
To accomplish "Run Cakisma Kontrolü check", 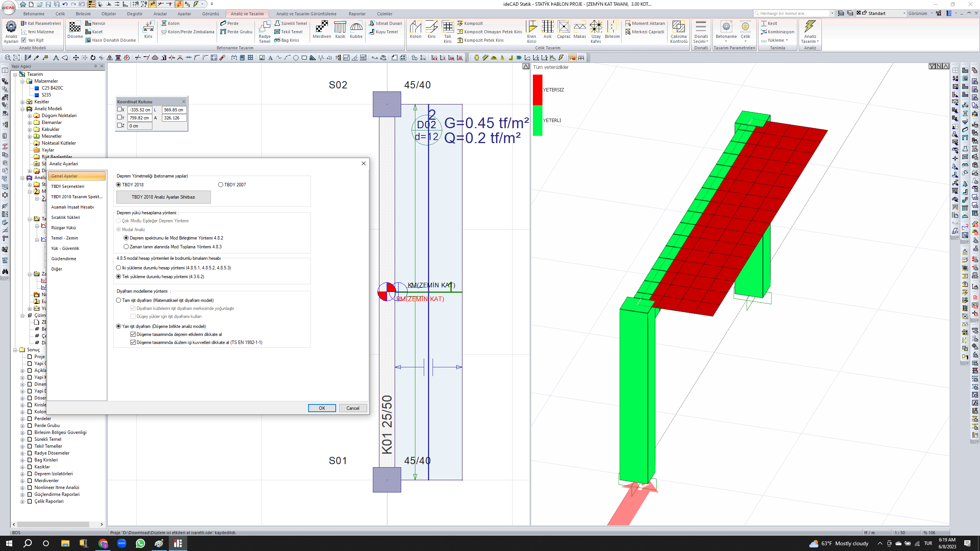I will point(679,32).
